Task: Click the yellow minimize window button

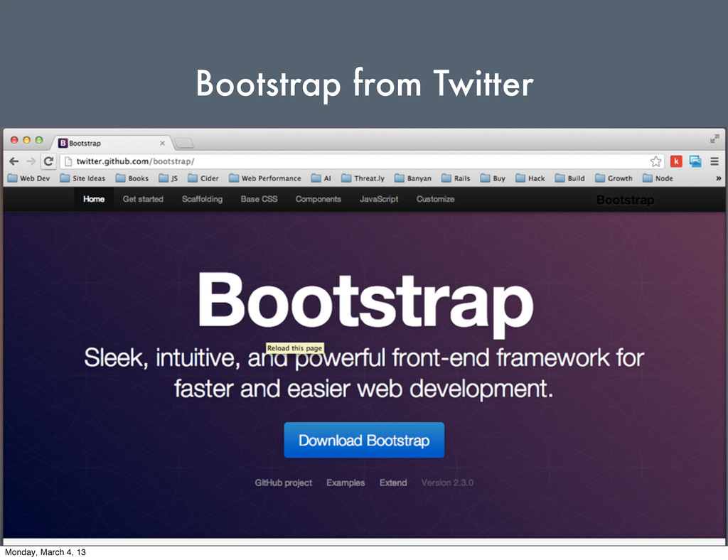Action: click(26, 140)
